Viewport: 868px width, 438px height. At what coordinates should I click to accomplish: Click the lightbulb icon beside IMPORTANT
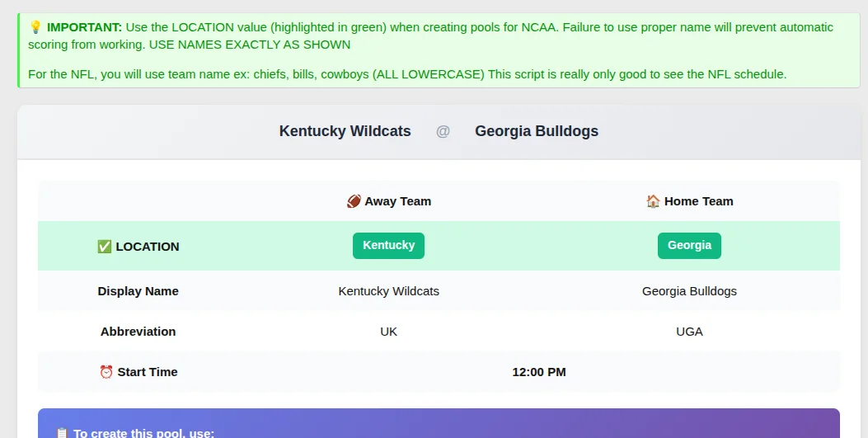coord(35,27)
